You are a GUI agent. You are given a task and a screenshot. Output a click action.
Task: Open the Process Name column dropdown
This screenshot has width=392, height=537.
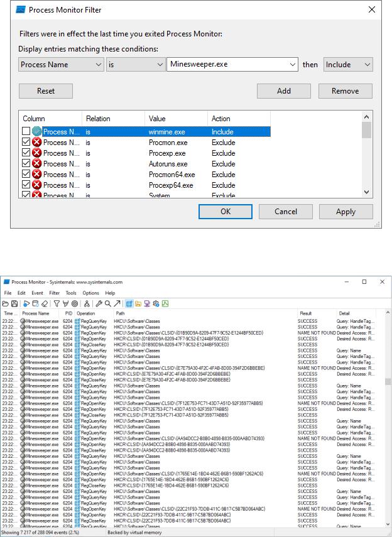click(61, 65)
